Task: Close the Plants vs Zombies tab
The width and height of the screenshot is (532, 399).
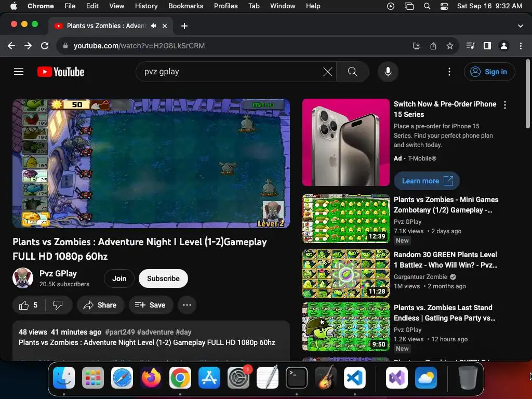Action: [x=165, y=26]
